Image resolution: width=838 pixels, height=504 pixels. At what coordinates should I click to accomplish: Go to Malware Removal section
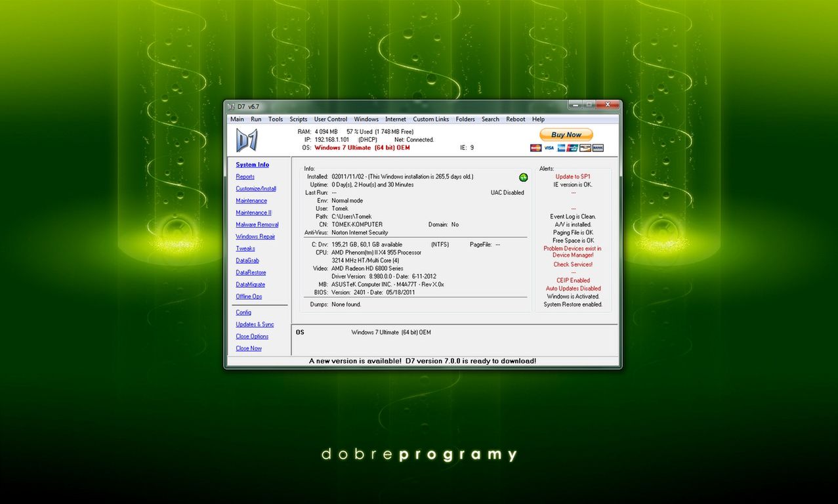[x=257, y=224]
